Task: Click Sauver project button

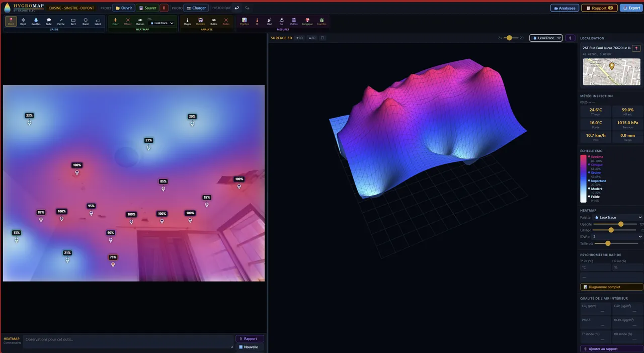Action: pyautogui.click(x=147, y=8)
